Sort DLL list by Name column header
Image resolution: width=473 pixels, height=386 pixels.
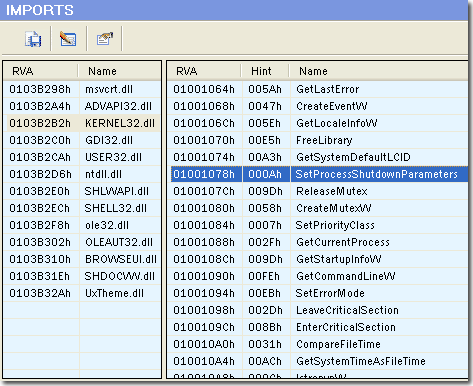[119, 71]
